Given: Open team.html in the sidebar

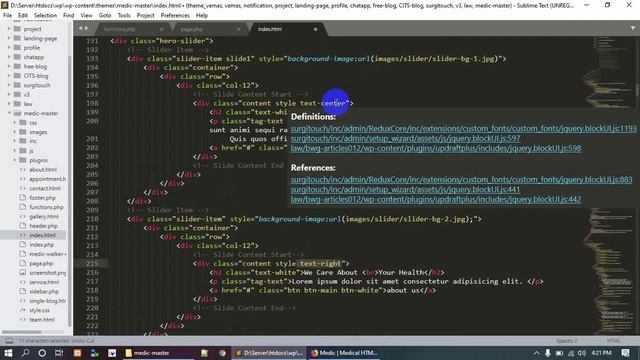Looking at the screenshot, I should [x=42, y=320].
